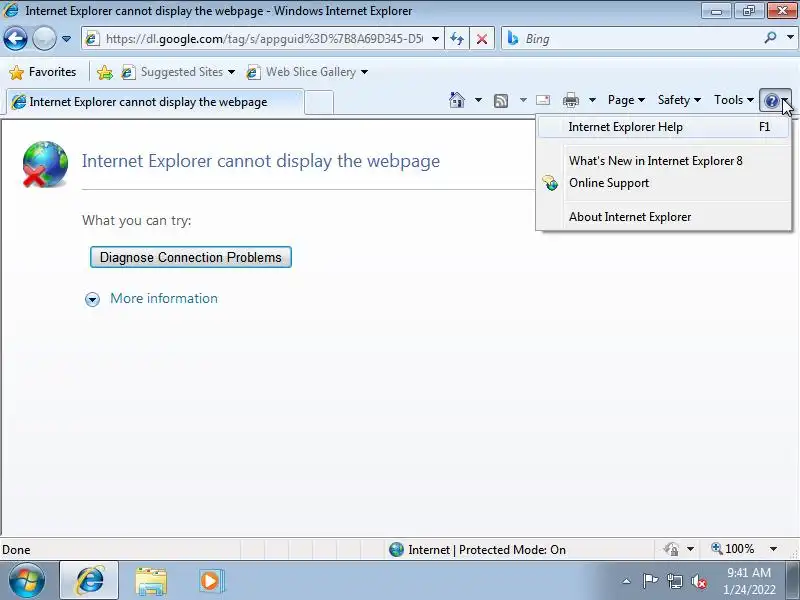
Task: Click the IE page icon in address bar
Action: click(92, 39)
